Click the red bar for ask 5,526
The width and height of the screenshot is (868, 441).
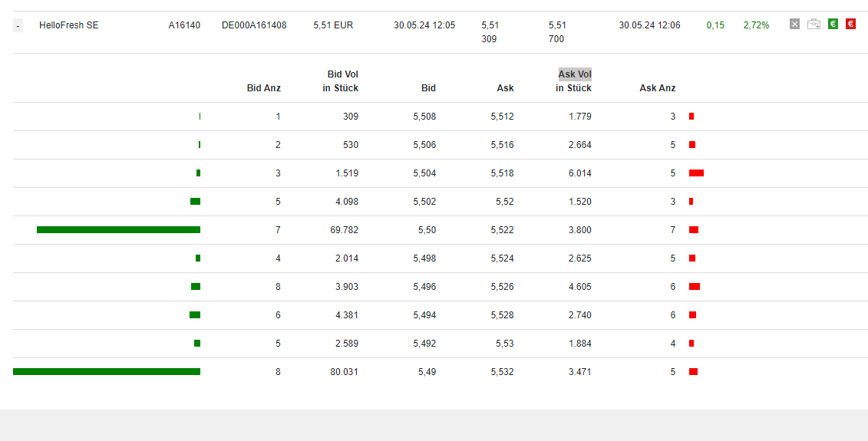[x=694, y=287]
